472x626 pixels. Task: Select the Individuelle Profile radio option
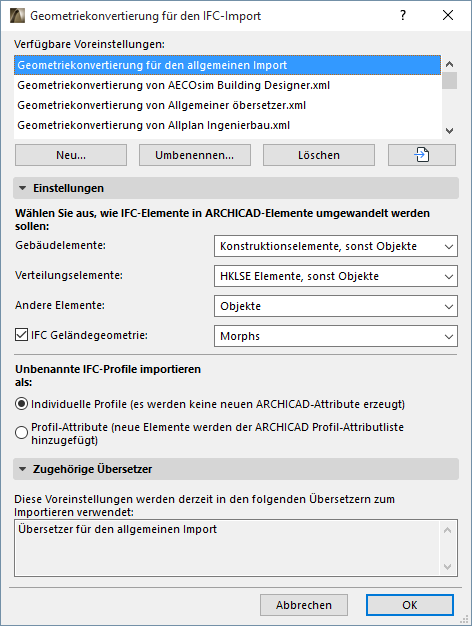click(x=21, y=404)
